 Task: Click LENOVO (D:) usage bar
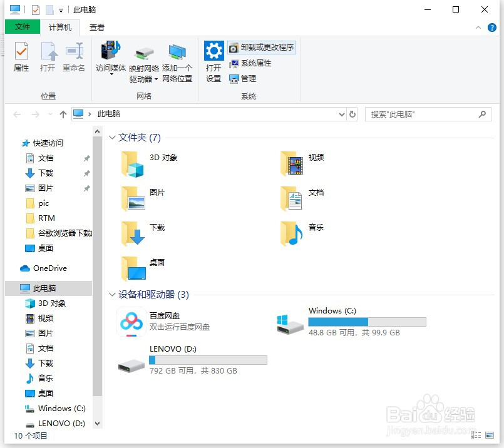[x=208, y=360]
